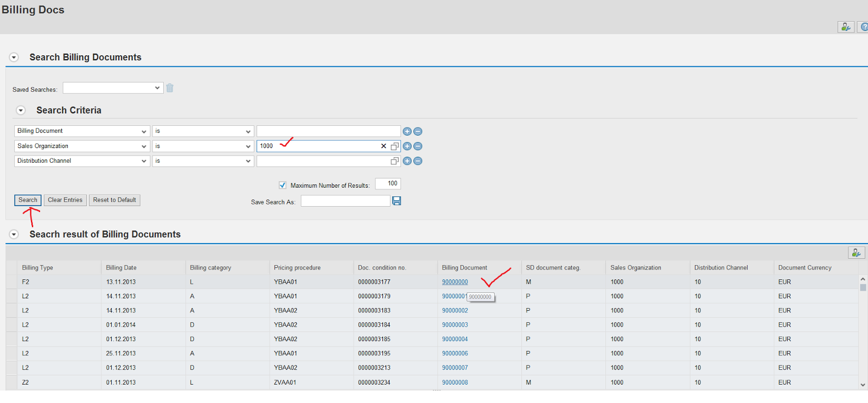Image resolution: width=868 pixels, height=403 pixels.
Task: Remove the Sales Organization criterion row
Action: tap(418, 146)
